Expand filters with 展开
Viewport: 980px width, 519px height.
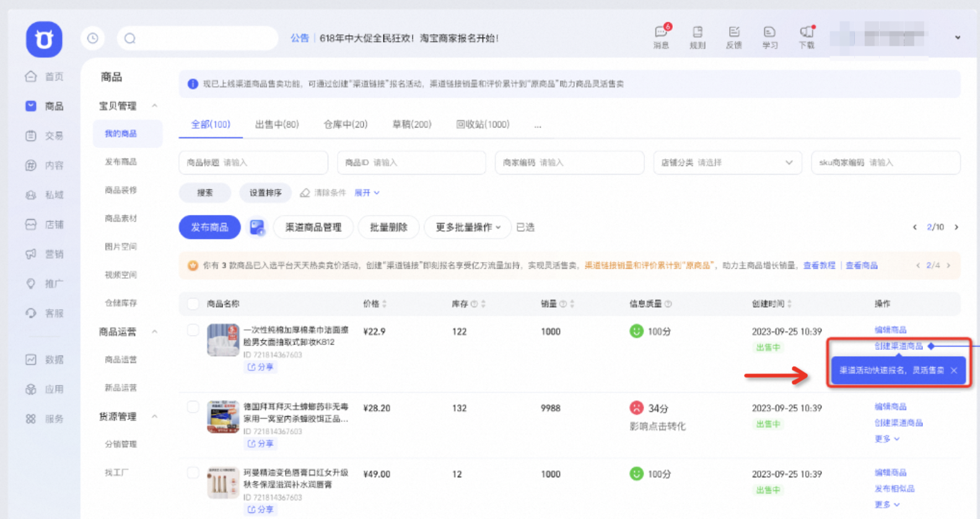(367, 193)
